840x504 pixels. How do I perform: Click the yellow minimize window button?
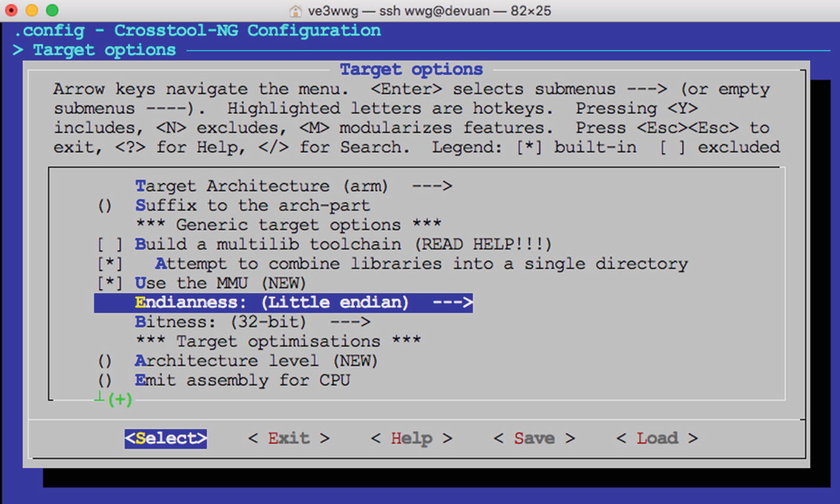pyautogui.click(x=32, y=10)
